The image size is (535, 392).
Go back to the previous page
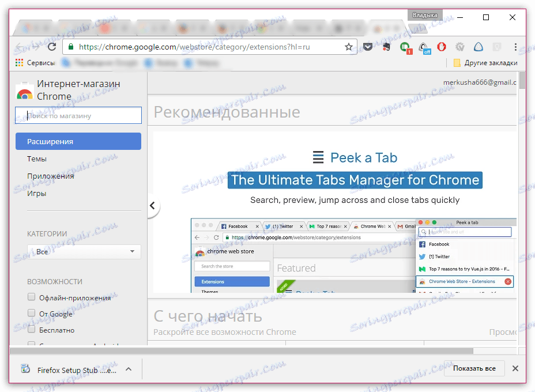(20, 47)
